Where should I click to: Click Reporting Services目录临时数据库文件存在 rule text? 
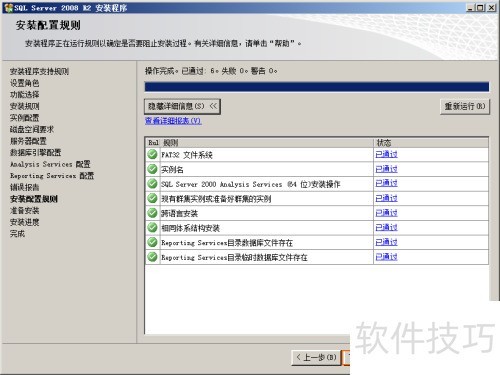234,258
